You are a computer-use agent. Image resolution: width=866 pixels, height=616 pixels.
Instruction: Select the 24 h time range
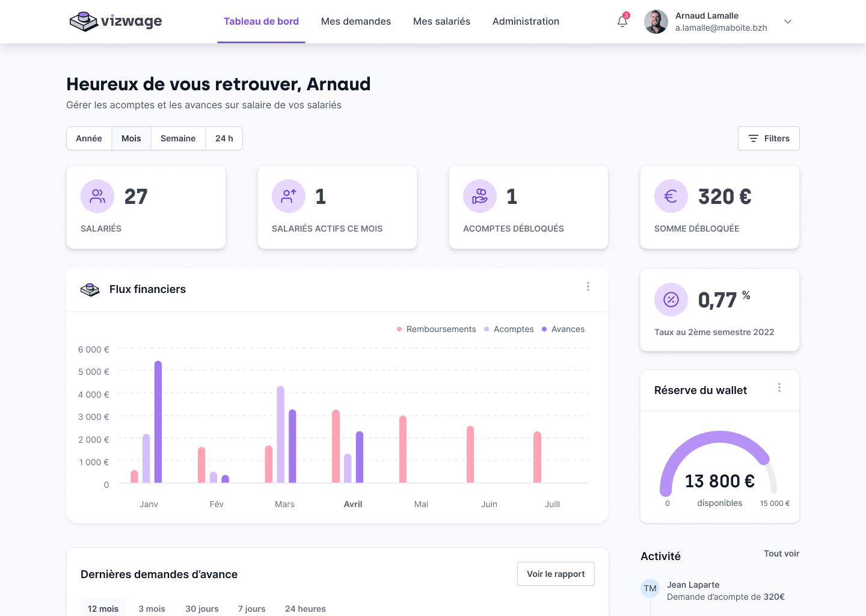224,138
